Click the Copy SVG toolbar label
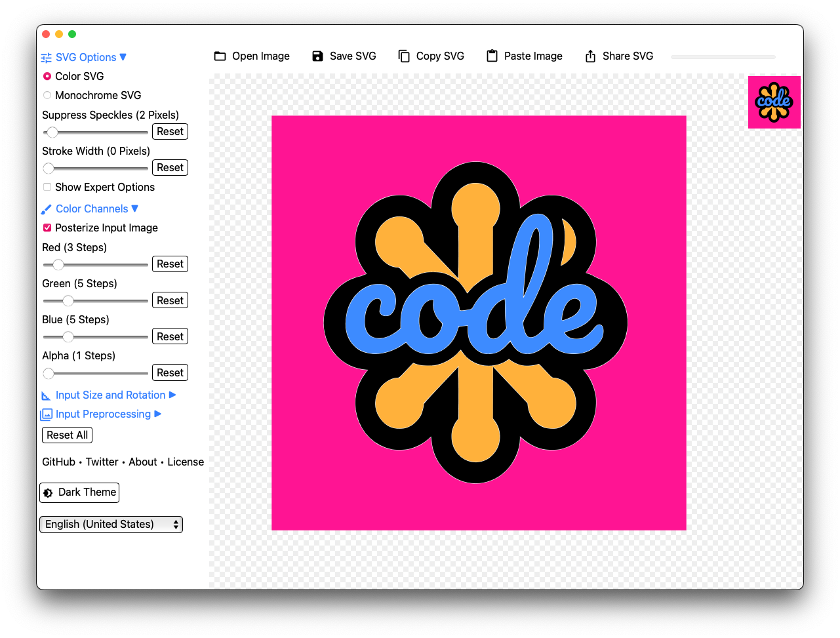840x638 pixels. tap(440, 56)
